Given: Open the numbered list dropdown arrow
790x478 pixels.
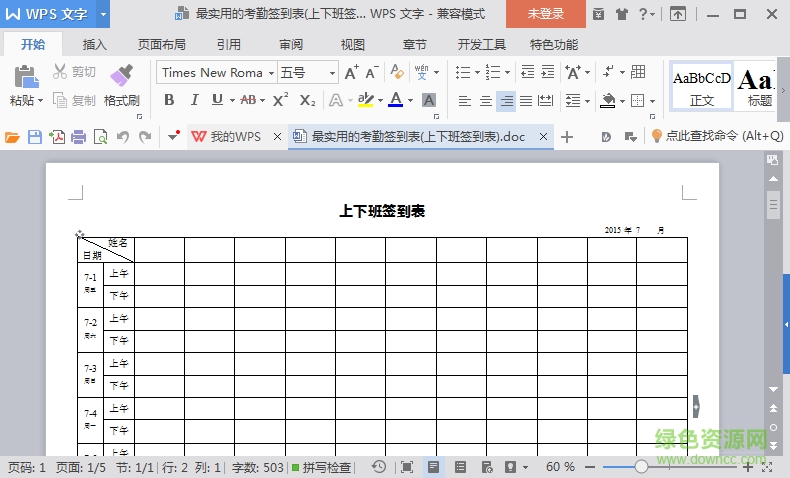Looking at the screenshot, I should tap(507, 73).
